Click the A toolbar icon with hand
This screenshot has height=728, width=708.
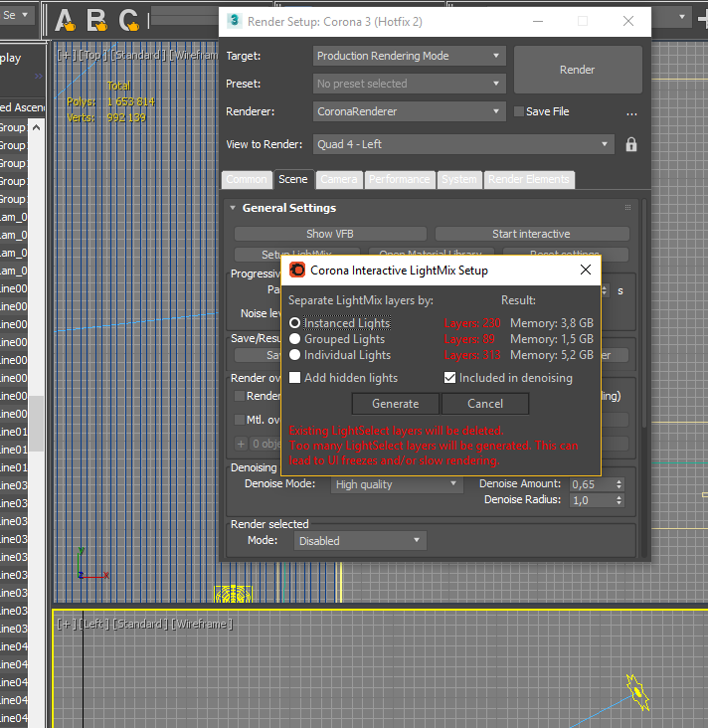[65, 21]
